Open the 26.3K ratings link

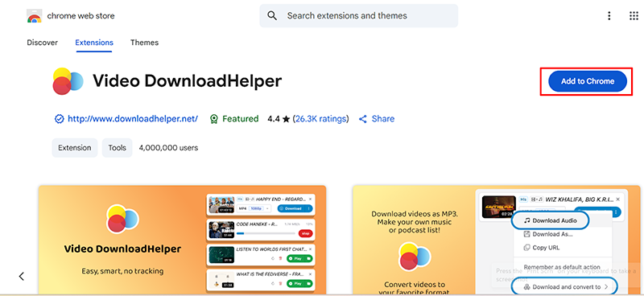point(320,119)
